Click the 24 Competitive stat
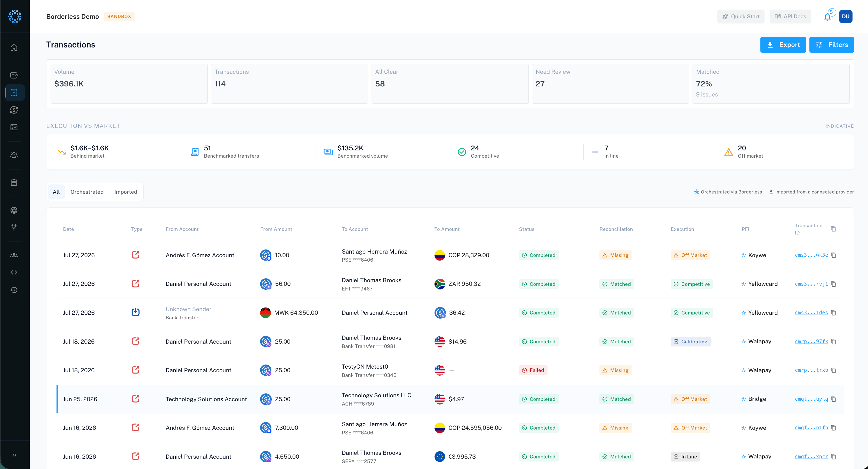The width and height of the screenshot is (868, 469). click(478, 152)
